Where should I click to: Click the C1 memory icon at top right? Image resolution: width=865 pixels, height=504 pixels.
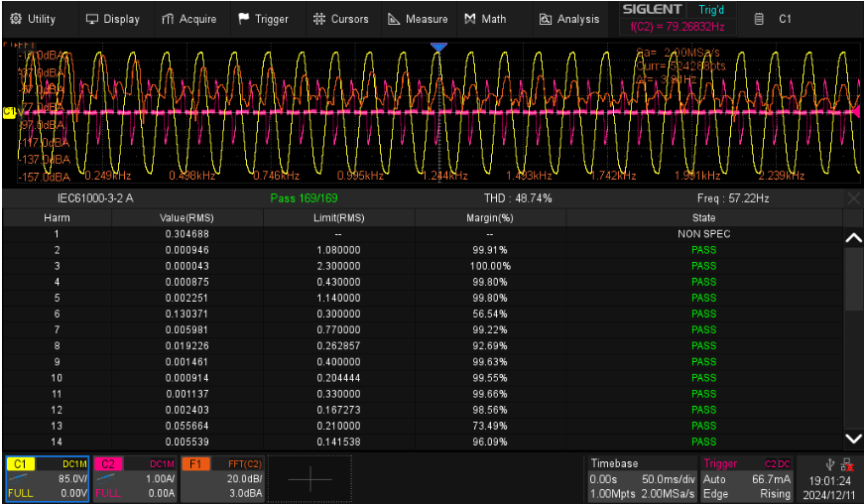[x=773, y=19]
